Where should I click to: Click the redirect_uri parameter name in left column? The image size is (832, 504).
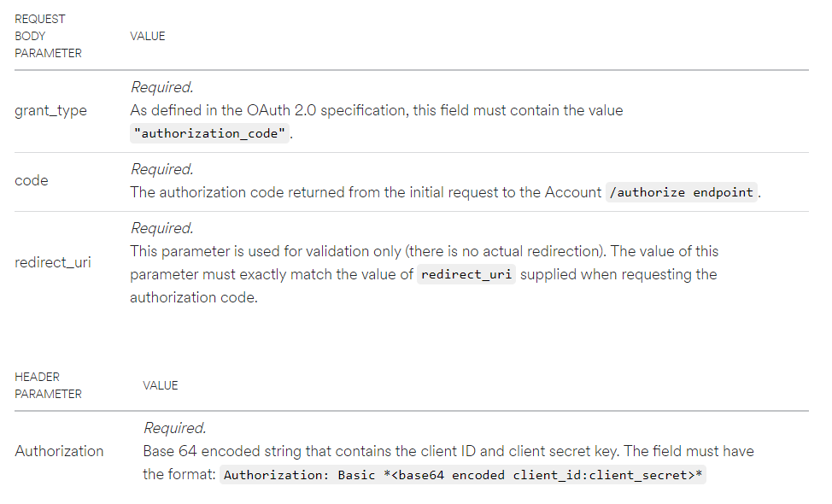[x=53, y=262]
